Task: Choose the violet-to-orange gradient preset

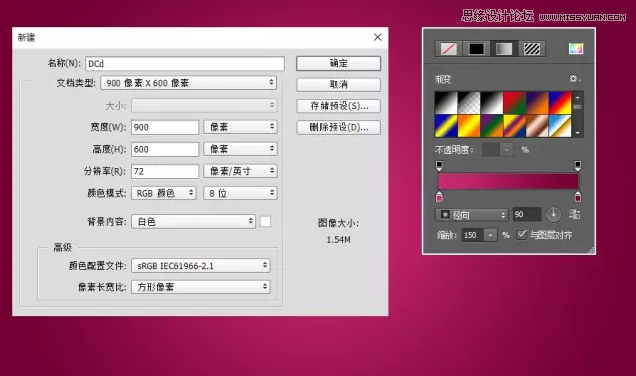Action: (537, 103)
